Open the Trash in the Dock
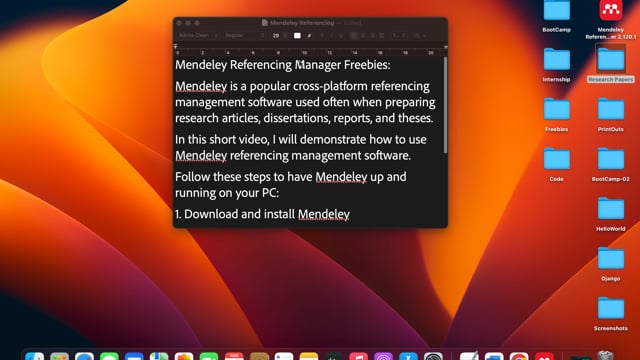 (x=606, y=356)
